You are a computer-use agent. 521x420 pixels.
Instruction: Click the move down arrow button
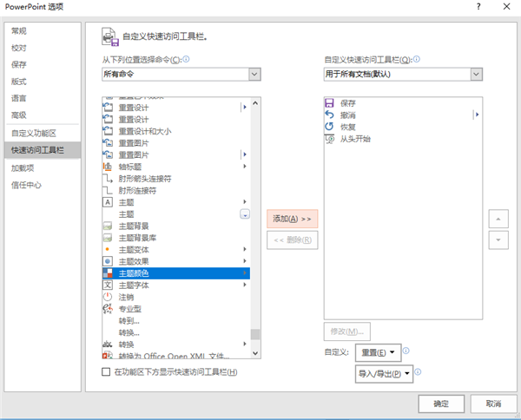pos(498,240)
